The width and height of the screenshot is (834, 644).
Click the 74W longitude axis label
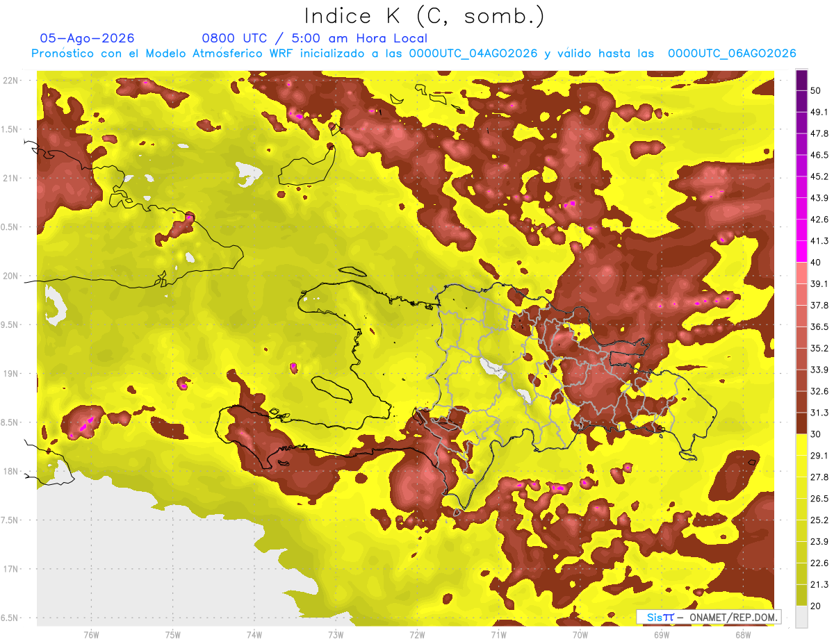click(x=254, y=634)
